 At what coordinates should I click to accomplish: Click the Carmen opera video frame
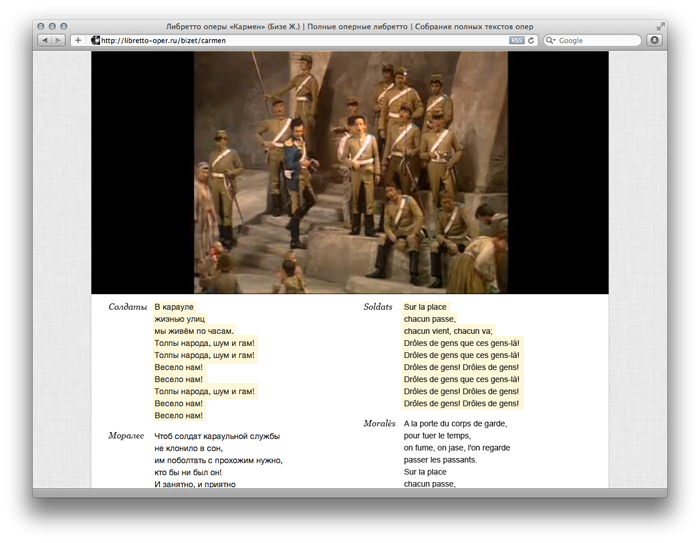(x=350, y=173)
